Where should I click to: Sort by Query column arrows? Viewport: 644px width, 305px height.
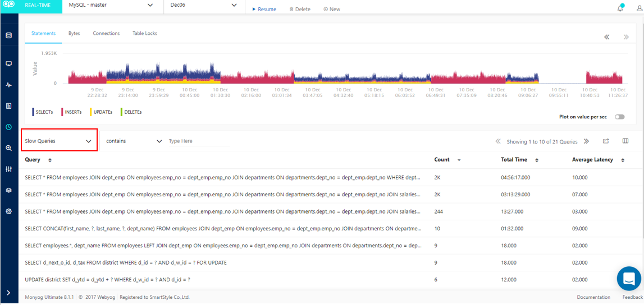coord(50,160)
